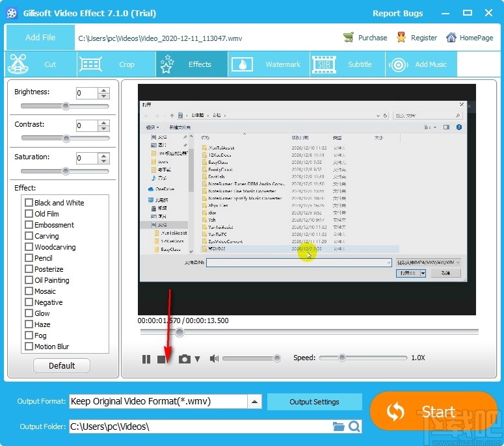Viewport: 504px width, 446px height.
Task: Click the video preview area
Action: pos(307,199)
